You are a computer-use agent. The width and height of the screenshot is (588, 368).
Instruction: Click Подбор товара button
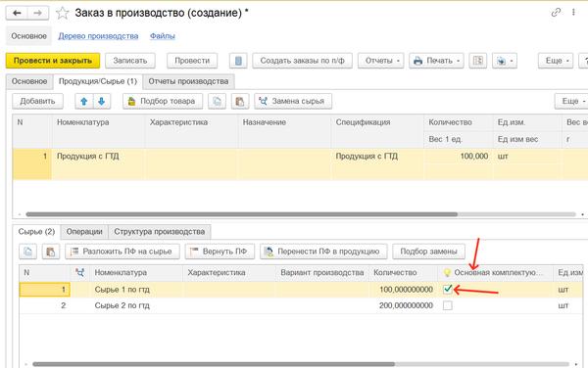click(x=163, y=101)
